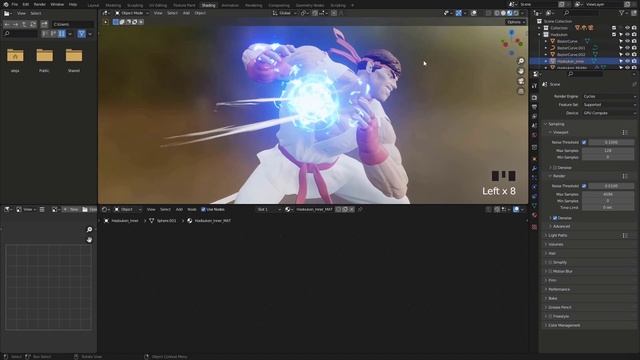Expand the Color Management panel
This screenshot has width=640, height=360.
[563, 325]
